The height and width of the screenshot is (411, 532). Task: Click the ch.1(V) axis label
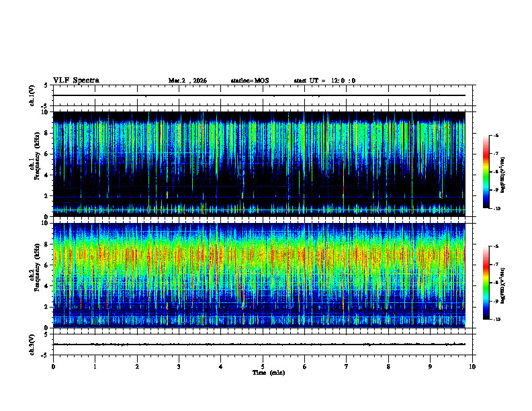click(x=32, y=95)
